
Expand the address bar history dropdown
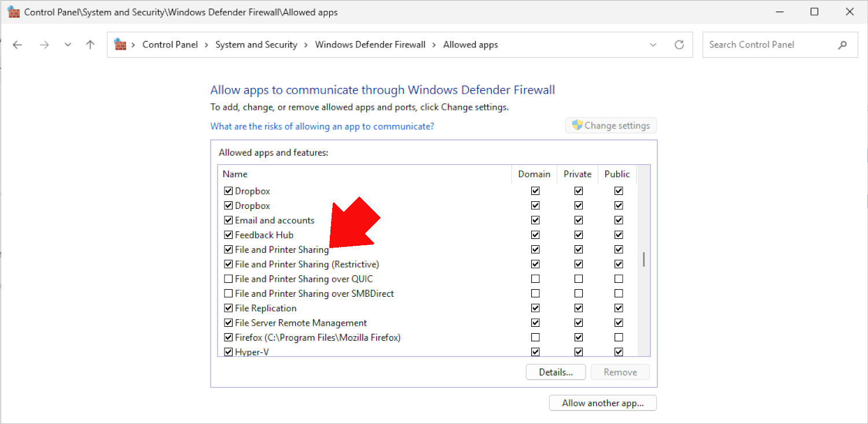click(x=653, y=45)
